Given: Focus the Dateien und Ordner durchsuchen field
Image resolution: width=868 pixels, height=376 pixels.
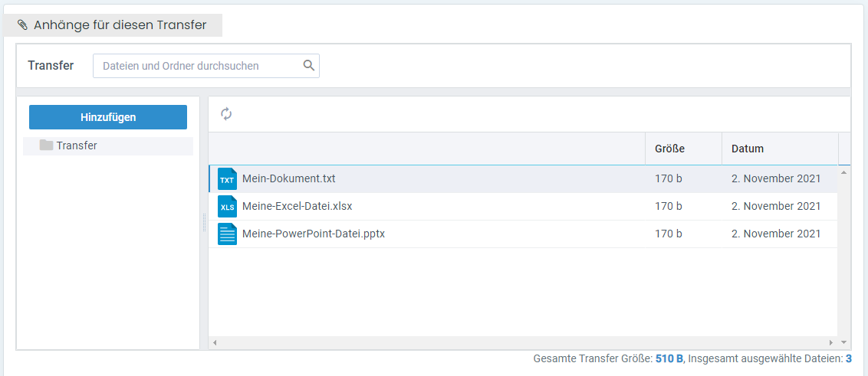Looking at the screenshot, I should coord(198,66).
